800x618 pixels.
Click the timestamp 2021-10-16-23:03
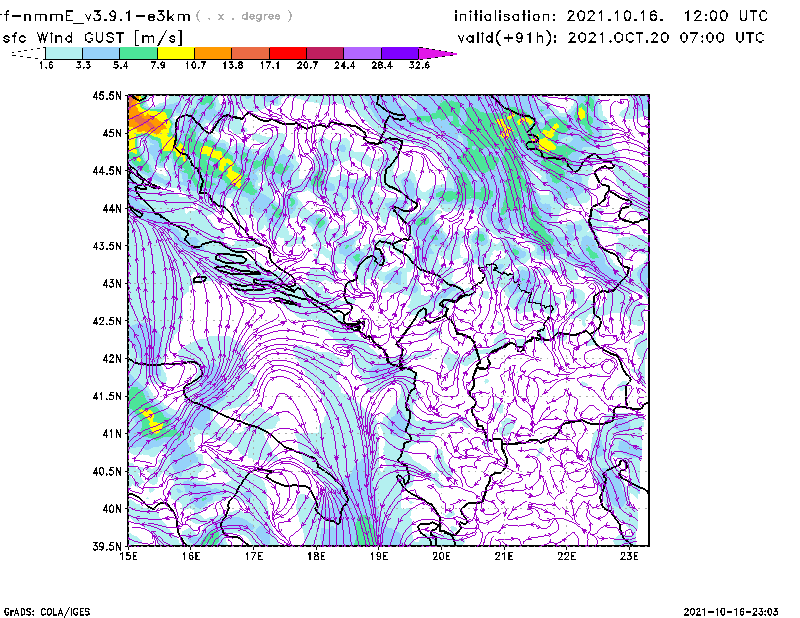(731, 612)
